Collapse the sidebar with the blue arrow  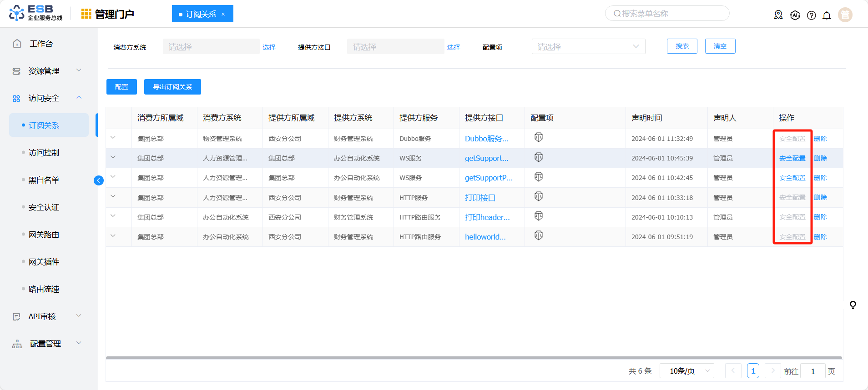tap(99, 180)
